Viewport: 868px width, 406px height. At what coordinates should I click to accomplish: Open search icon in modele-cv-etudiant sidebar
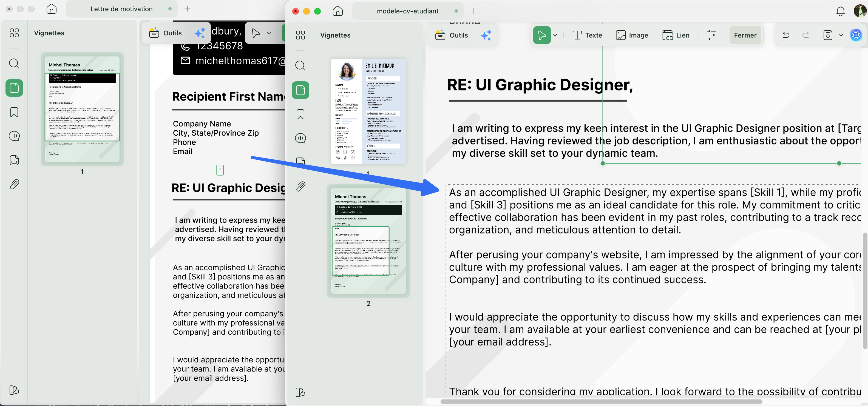click(x=300, y=66)
